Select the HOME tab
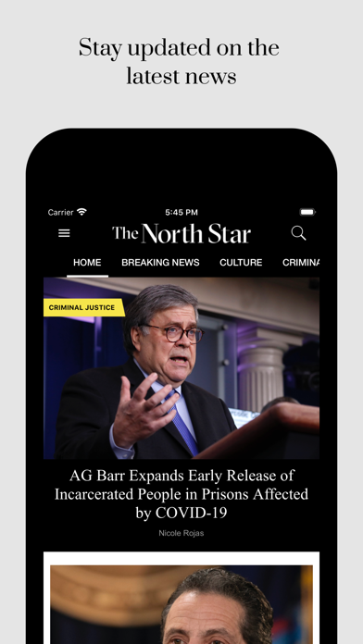This screenshot has width=363, height=644. (87, 263)
